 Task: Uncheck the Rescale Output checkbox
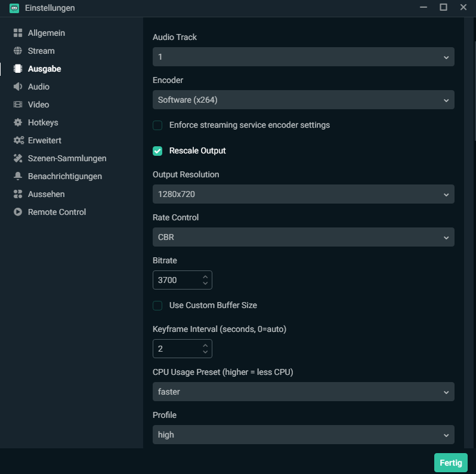click(157, 151)
